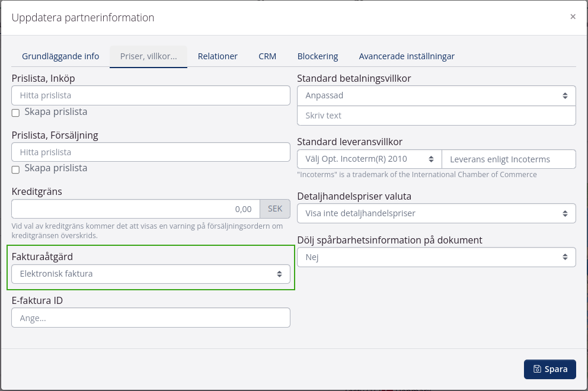Close the Uppdatera partnerinformation dialog
This screenshot has height=391, width=588.
(573, 17)
